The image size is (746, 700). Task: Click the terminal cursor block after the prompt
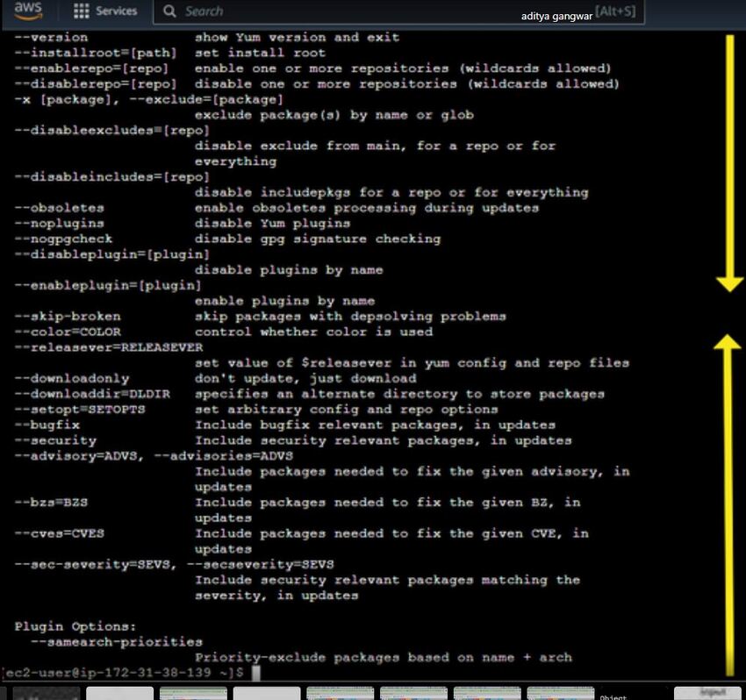pyautogui.click(x=256, y=673)
